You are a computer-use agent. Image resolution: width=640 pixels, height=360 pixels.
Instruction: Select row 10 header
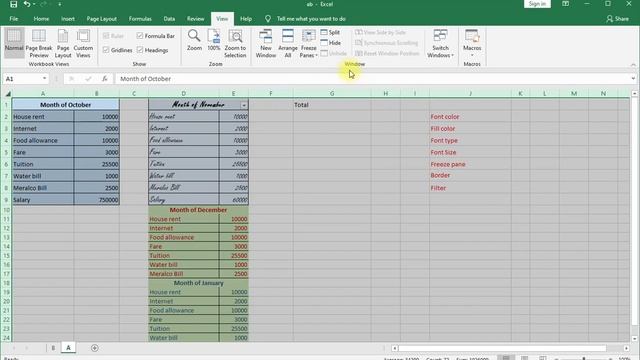(x=6, y=210)
